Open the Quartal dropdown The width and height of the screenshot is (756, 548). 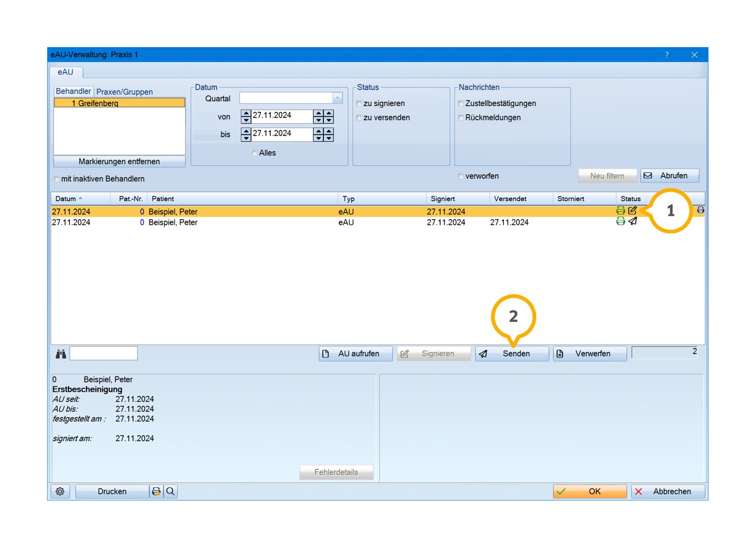[x=337, y=98]
